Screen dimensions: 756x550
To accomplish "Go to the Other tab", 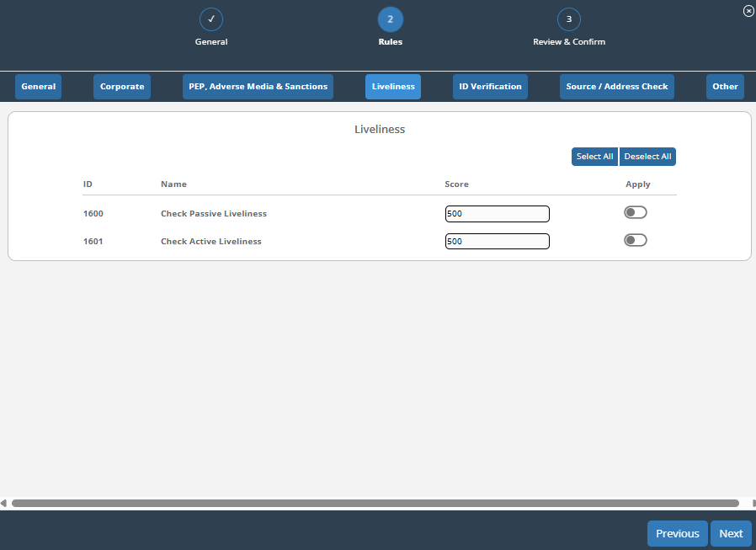I will (725, 87).
